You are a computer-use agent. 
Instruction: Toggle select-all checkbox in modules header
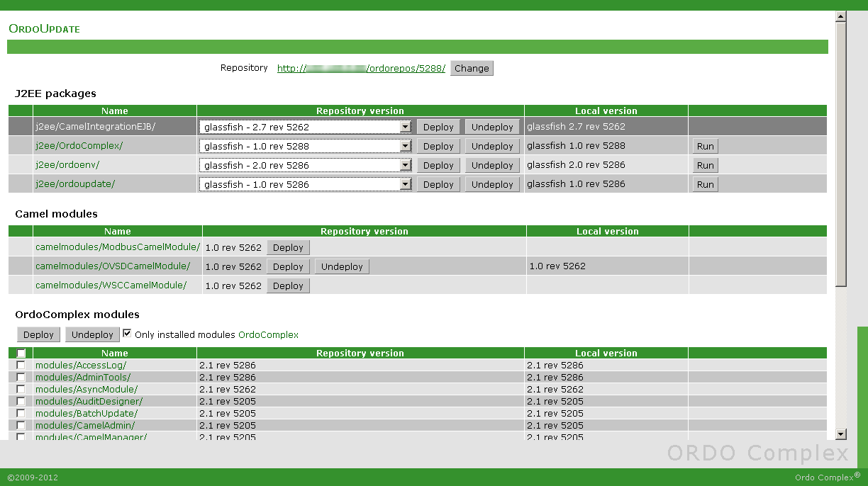tap(21, 353)
